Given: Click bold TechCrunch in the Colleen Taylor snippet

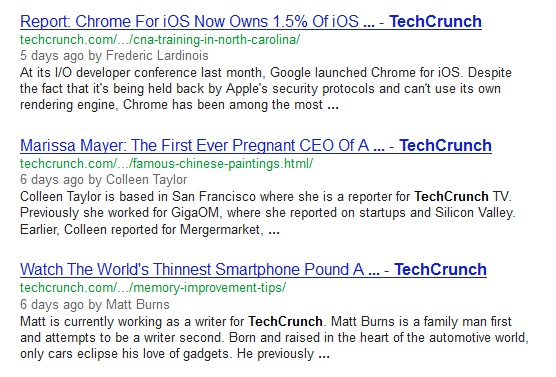Looking at the screenshot, I should click(451, 196).
